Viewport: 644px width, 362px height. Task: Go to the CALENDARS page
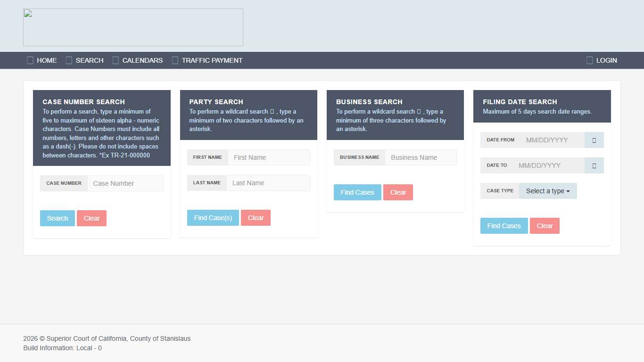(142, 60)
